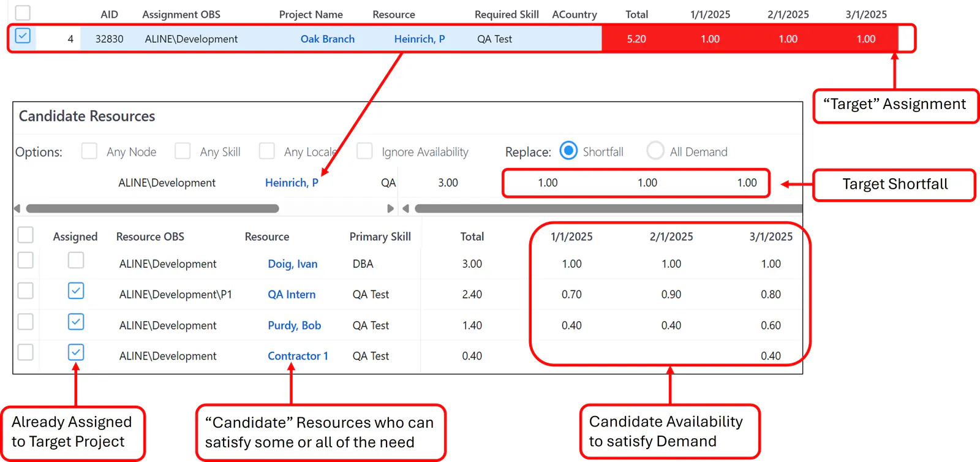
Task: Uncheck Assigned box for QA Intern
Action: 76,291
